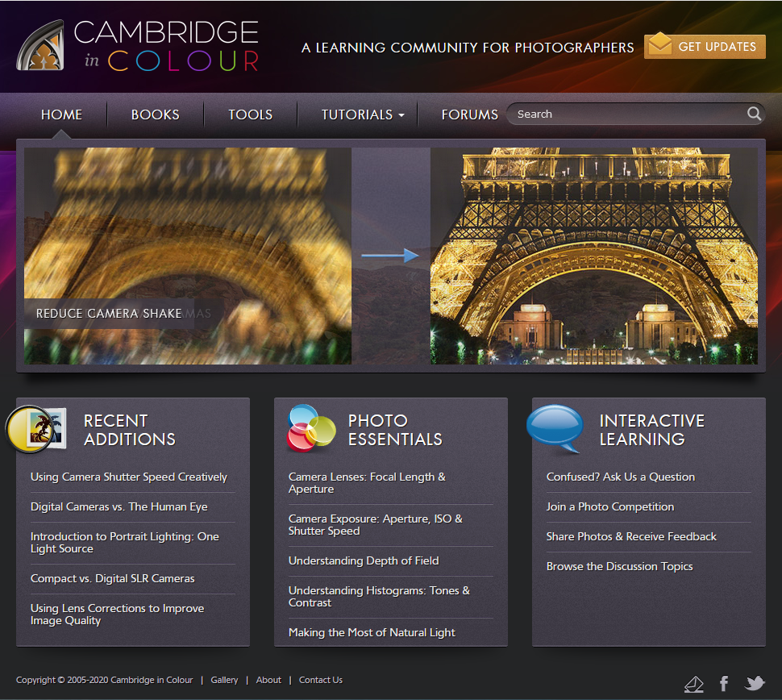The image size is (782, 700).
Task: Expand the Tutorials dropdown menu
Action: (x=363, y=115)
